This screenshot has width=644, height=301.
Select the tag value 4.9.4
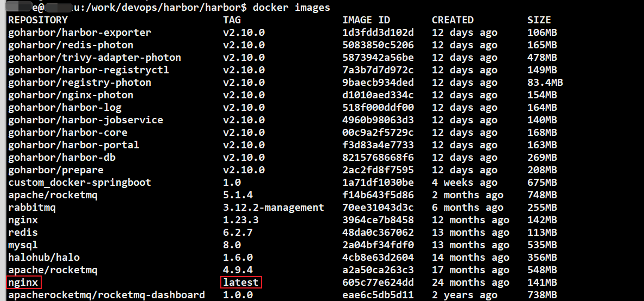(x=238, y=270)
